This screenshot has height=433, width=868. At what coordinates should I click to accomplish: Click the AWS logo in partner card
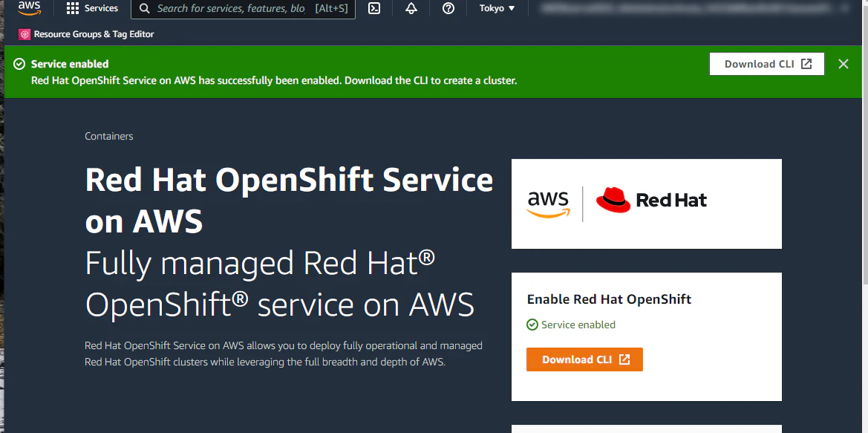[549, 204]
